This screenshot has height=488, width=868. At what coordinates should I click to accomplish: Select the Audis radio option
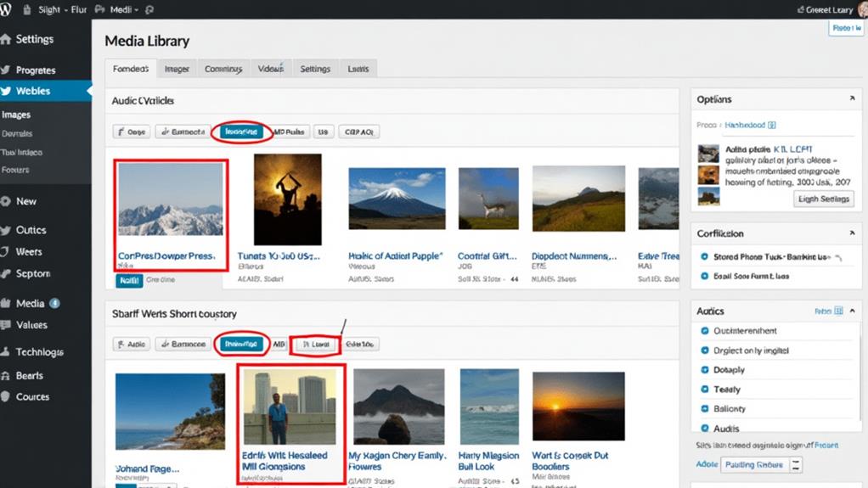coord(705,429)
